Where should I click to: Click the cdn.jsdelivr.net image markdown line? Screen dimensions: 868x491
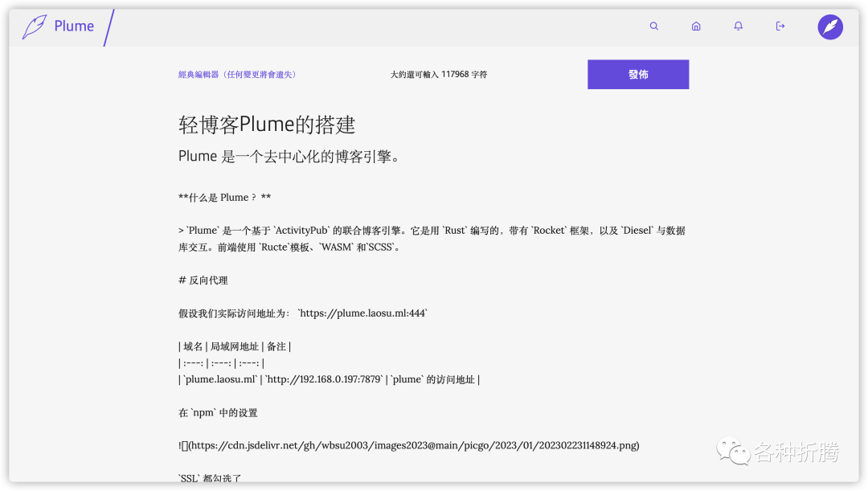(408, 445)
